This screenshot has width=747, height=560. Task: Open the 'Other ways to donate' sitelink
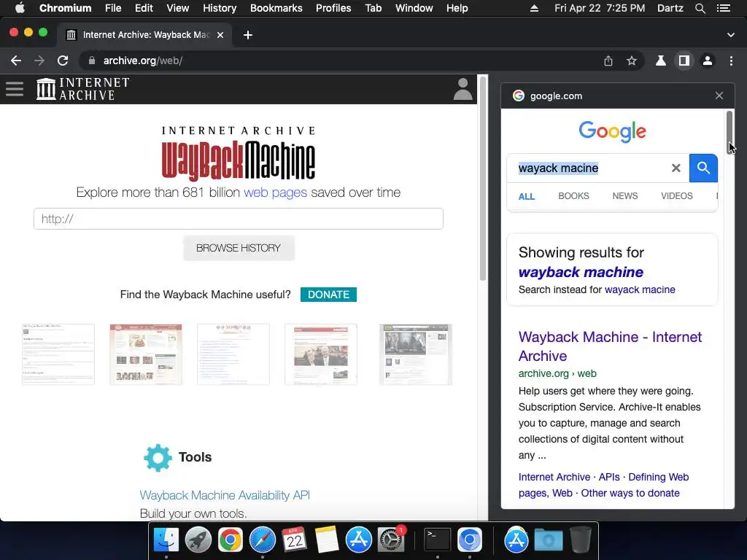630,493
